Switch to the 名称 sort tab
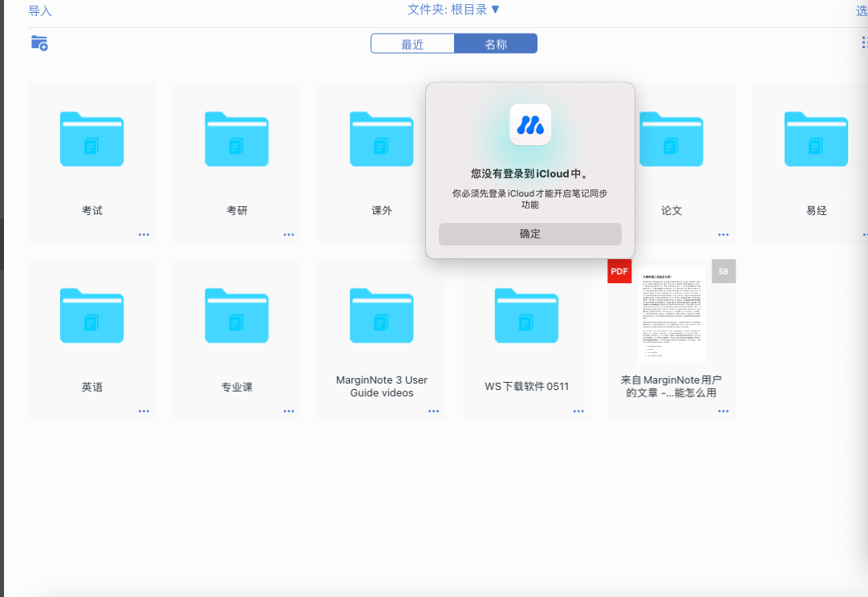This screenshot has height=597, width=868. point(496,44)
